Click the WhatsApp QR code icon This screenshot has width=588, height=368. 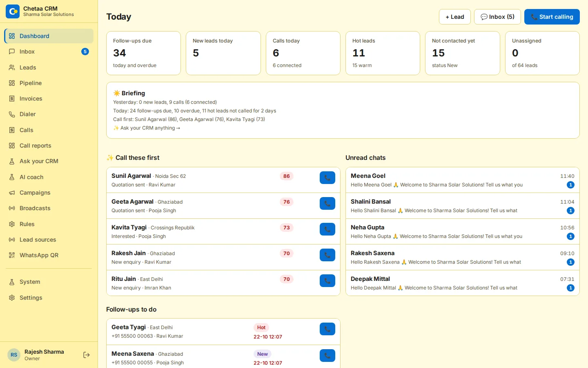pyautogui.click(x=12, y=255)
